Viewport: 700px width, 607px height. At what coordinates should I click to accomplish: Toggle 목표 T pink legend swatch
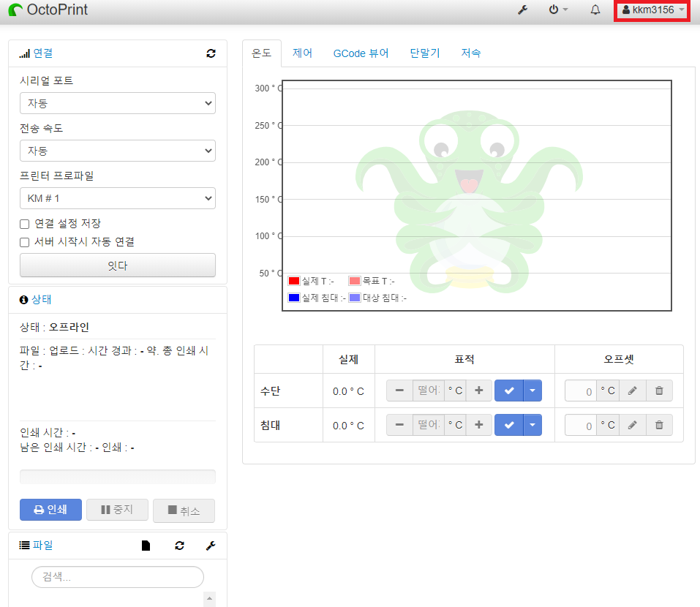pos(355,281)
